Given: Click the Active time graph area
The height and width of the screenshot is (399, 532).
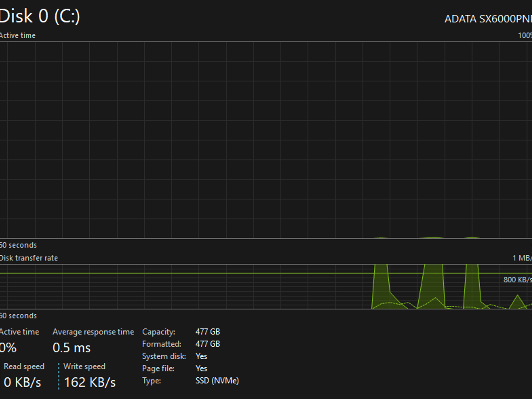Looking at the screenshot, I should coord(266,140).
